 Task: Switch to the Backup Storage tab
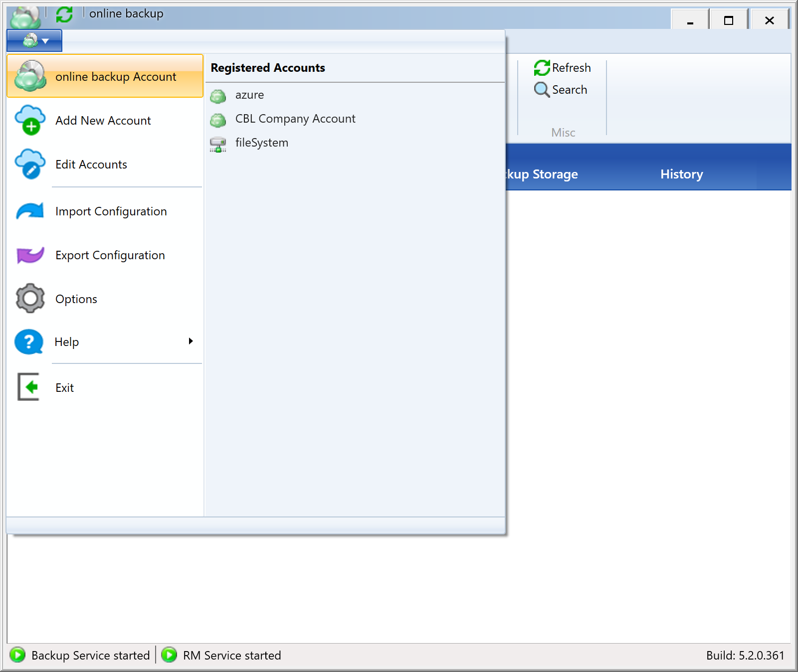coord(542,174)
